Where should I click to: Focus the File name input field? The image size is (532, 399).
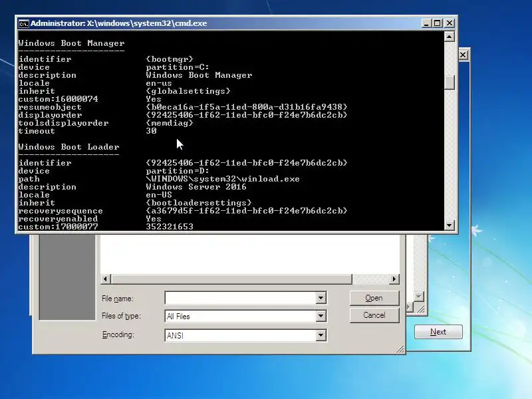(x=241, y=298)
